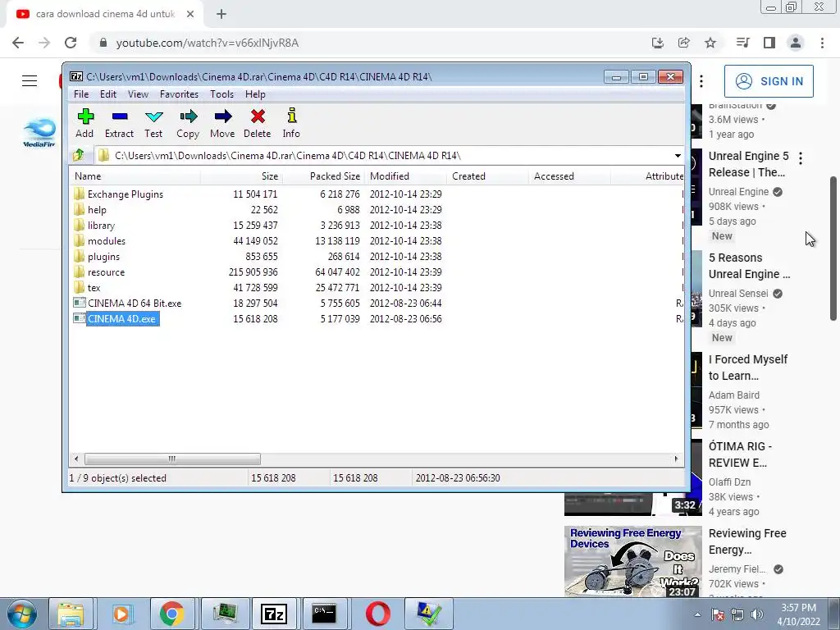Open 'ÓTIMA RIG - REVIEW' video

[741, 454]
